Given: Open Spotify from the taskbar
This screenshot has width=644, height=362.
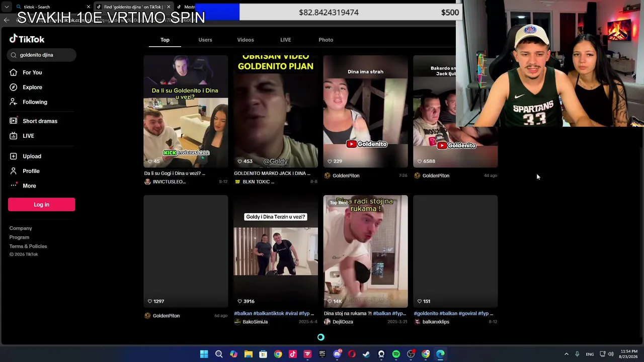Looking at the screenshot, I should (x=396, y=354).
